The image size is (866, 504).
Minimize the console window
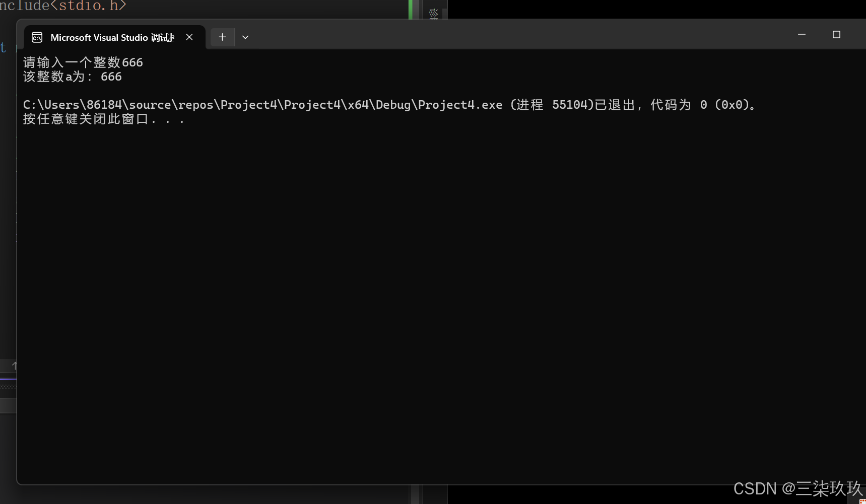point(802,34)
